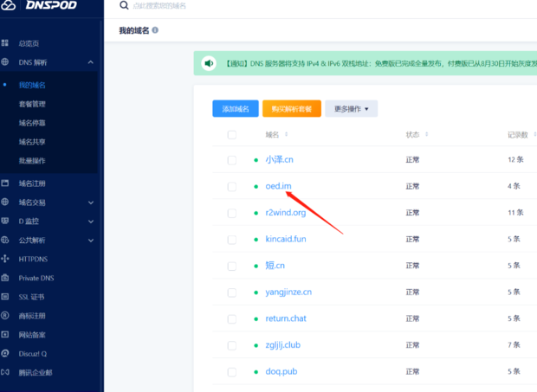Click the 购买解析套餐 button
Screen dimensions: 537x392
[x=292, y=109]
